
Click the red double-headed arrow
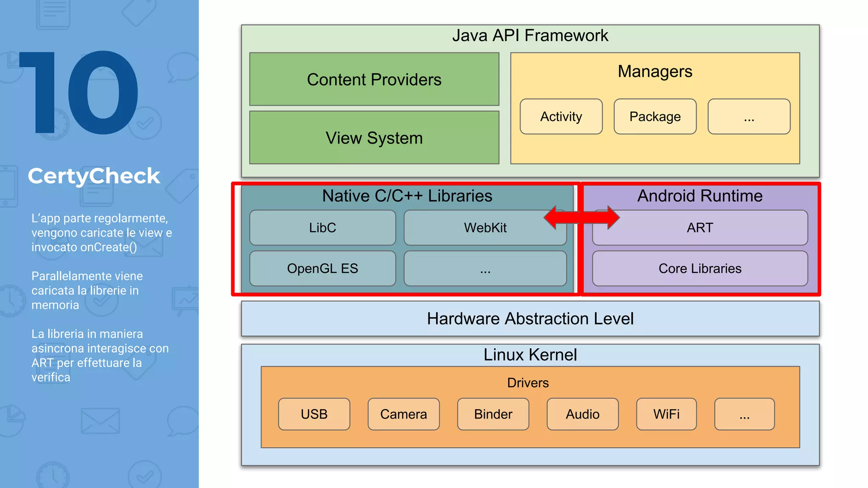[581, 218]
